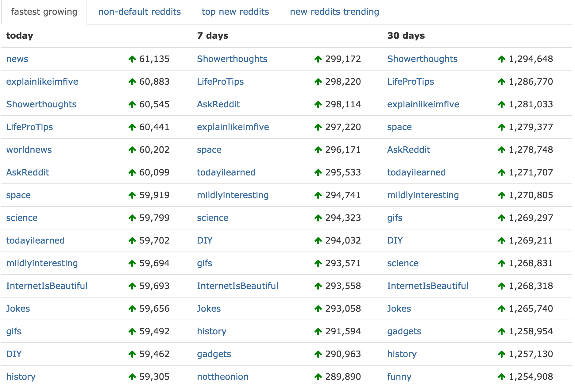Screen dimensions: 575x392
Task: Open space in the today column
Action: pos(18,195)
